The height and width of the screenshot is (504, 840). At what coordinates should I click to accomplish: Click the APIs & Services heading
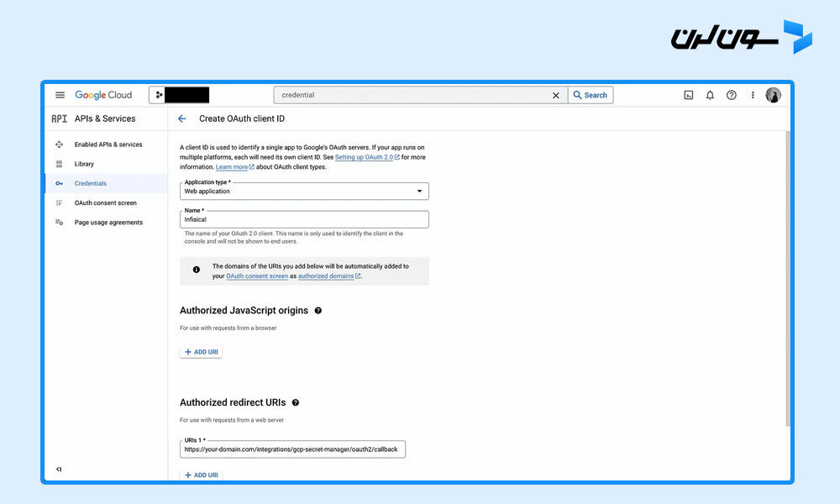point(105,118)
